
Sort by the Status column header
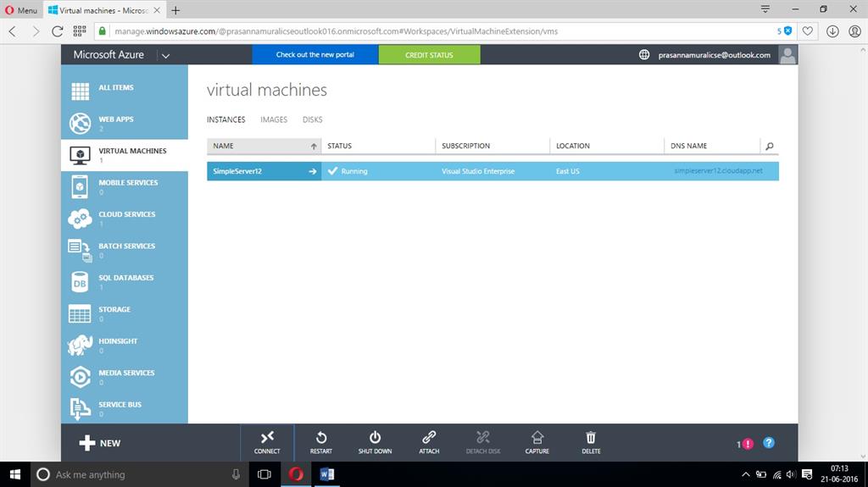coord(378,146)
